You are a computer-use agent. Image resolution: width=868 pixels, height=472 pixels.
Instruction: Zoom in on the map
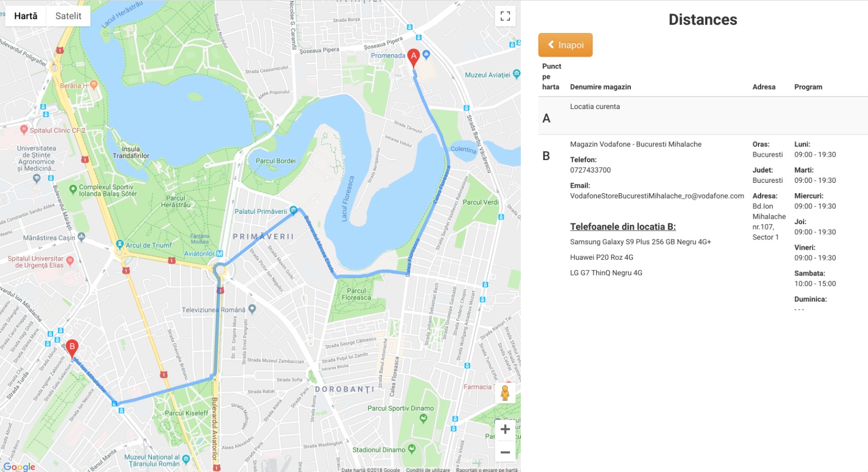click(x=505, y=430)
